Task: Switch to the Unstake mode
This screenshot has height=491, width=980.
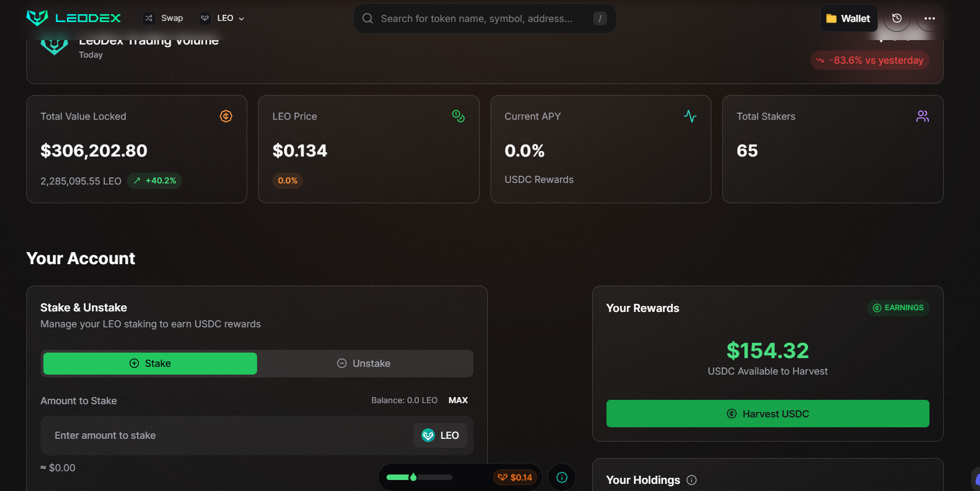Action: (x=364, y=364)
